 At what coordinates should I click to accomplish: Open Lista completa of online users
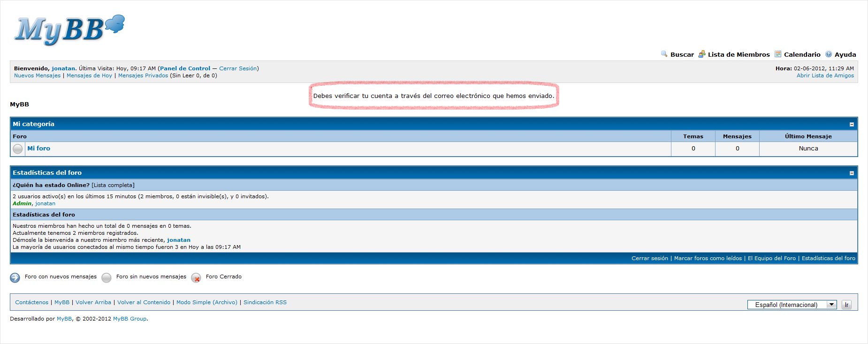tap(113, 185)
